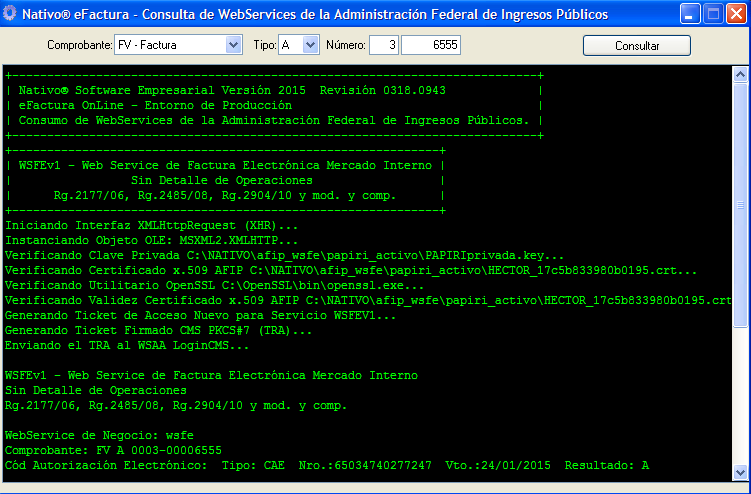Minimize the eFactura window
751x494 pixels.
pos(691,14)
